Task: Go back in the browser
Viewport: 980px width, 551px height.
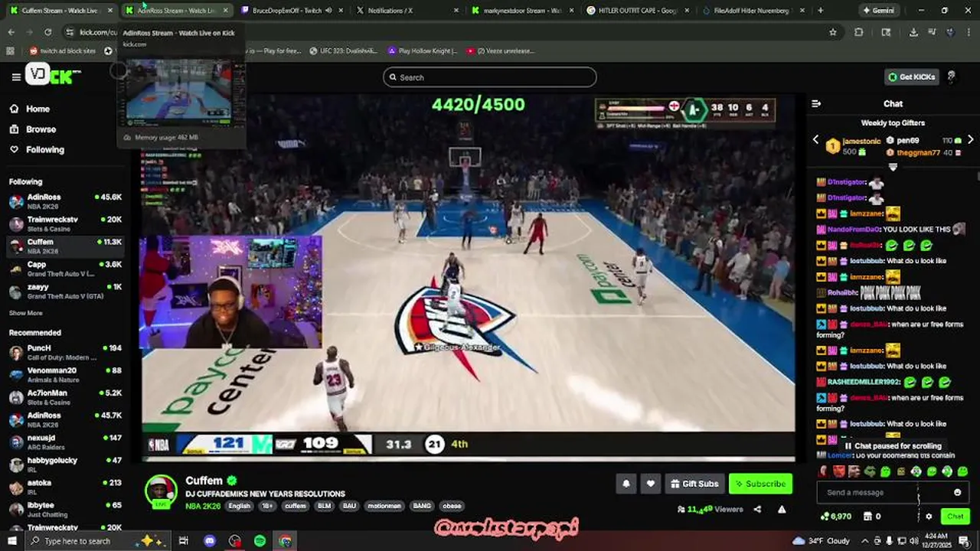Action: point(11,32)
